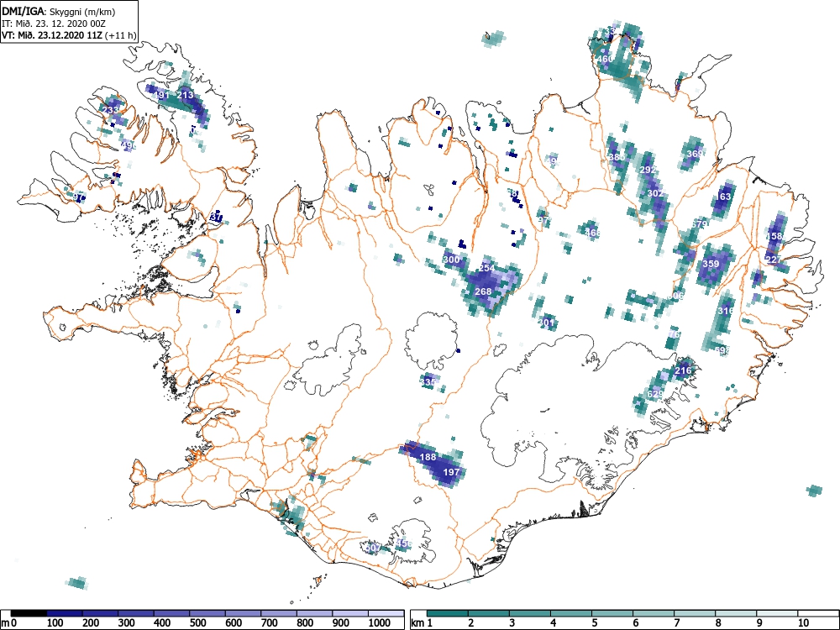Click the small teal patch offshore southeast
The image size is (840, 630).
point(814,491)
